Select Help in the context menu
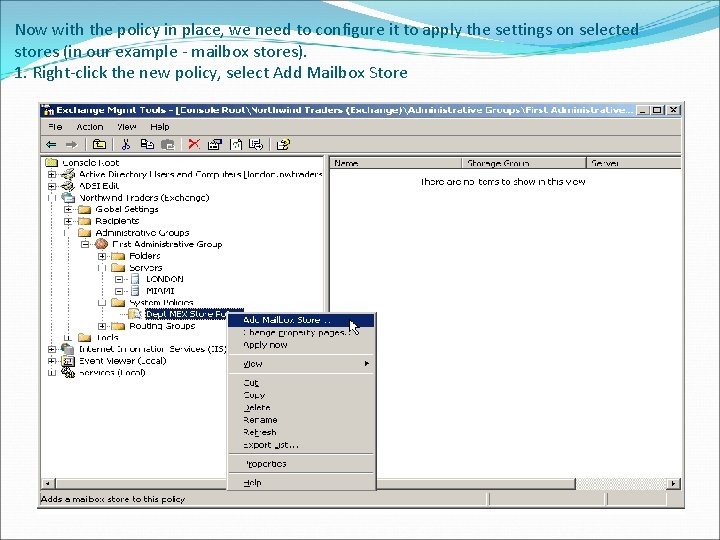720x540 pixels. 302,483
